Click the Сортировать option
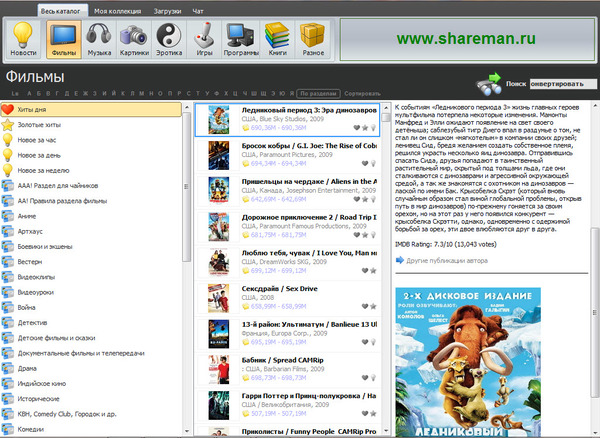The width and height of the screenshot is (600, 438). [x=362, y=93]
